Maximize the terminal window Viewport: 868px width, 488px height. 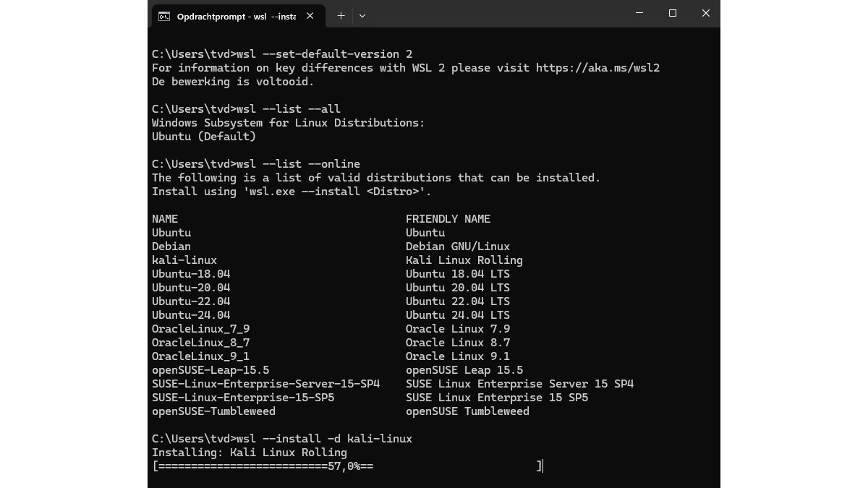coord(673,13)
